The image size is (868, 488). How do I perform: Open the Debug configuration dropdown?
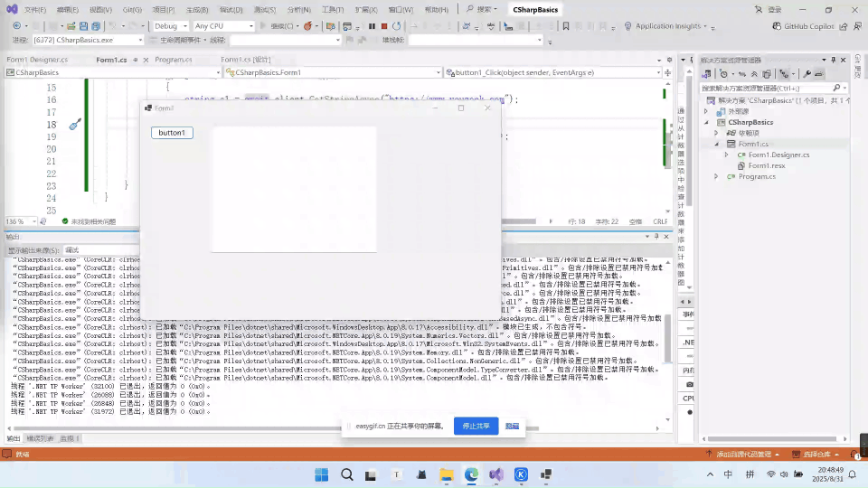click(171, 26)
